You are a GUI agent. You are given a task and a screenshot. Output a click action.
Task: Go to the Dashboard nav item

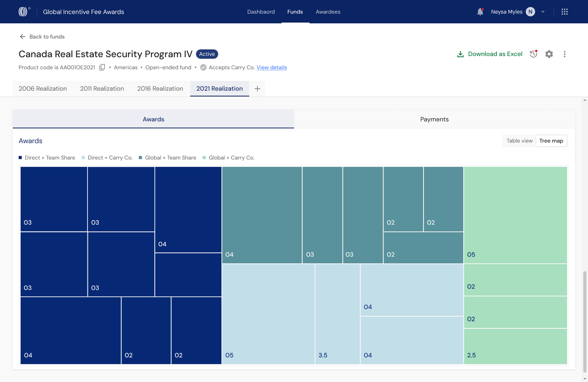pyautogui.click(x=261, y=12)
